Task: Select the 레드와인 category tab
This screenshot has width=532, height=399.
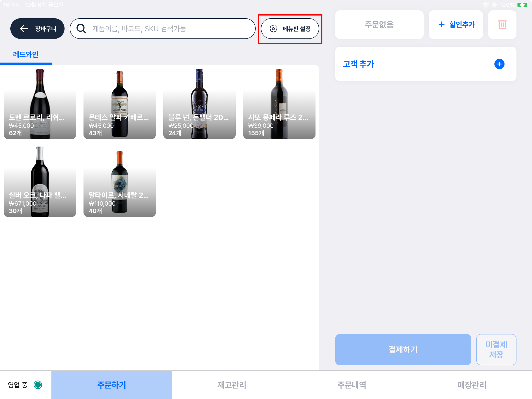Action: coord(26,54)
